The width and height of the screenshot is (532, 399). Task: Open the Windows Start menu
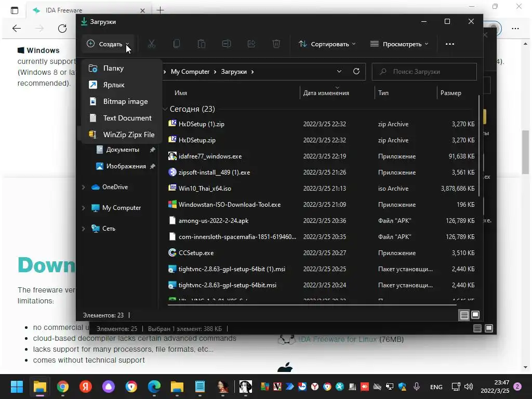(17, 387)
